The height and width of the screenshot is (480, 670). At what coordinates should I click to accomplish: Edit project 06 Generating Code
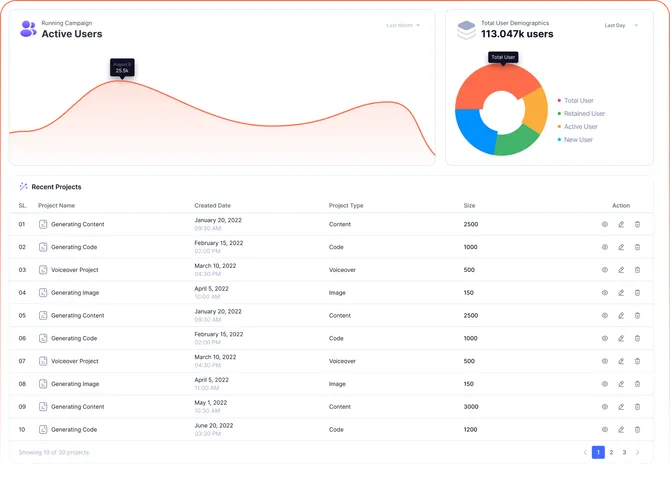pyautogui.click(x=621, y=338)
